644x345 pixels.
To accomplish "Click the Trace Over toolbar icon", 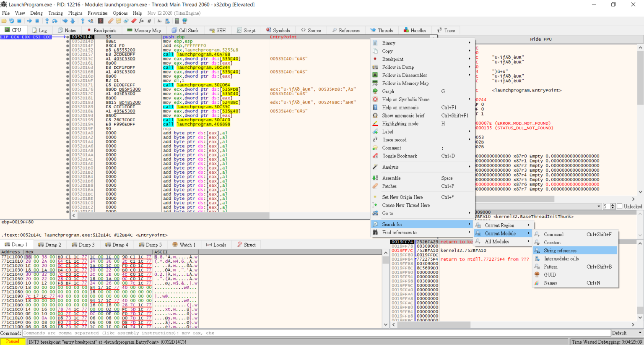I will [73, 21].
